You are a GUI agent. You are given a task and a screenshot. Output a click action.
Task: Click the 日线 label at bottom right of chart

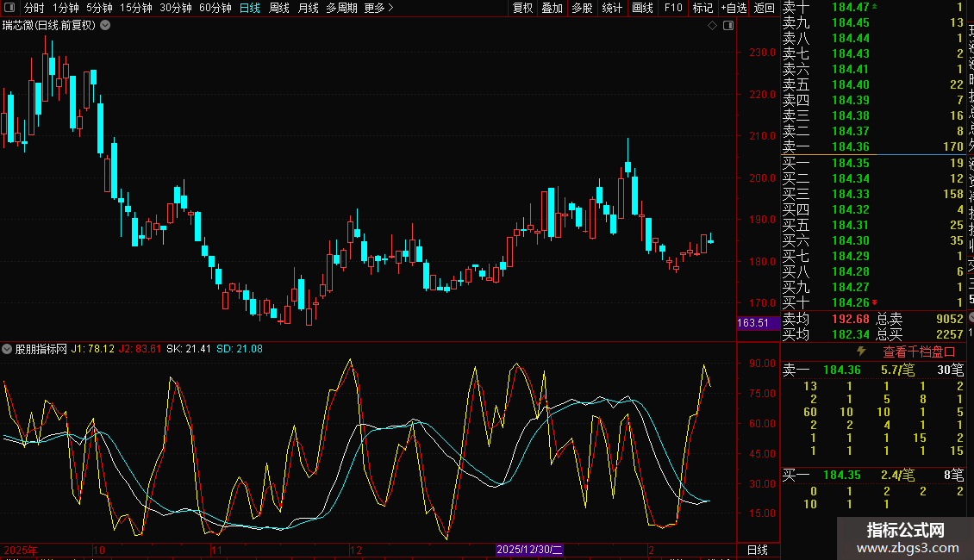pyautogui.click(x=757, y=550)
